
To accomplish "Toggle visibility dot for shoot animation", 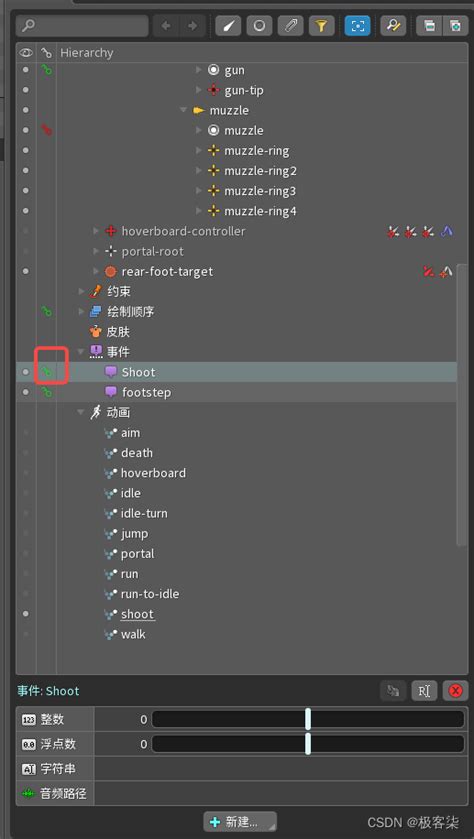I will click(25, 614).
